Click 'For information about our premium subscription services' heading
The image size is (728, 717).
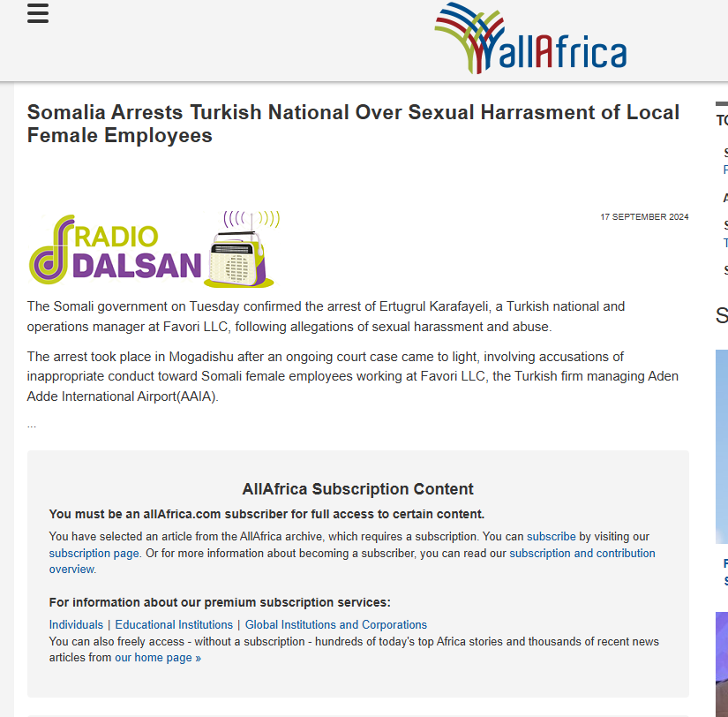click(220, 603)
